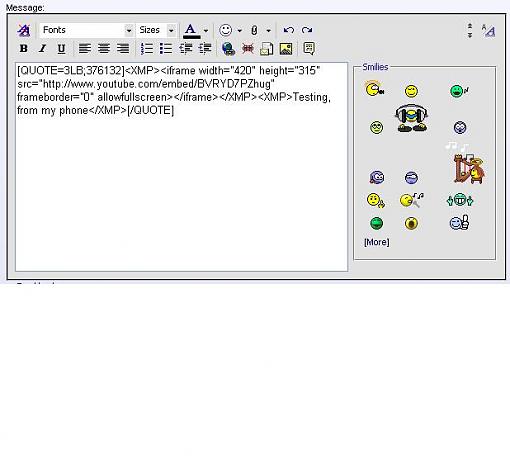Insert an image with picture icon
This screenshot has height=464, width=510.
(286, 49)
